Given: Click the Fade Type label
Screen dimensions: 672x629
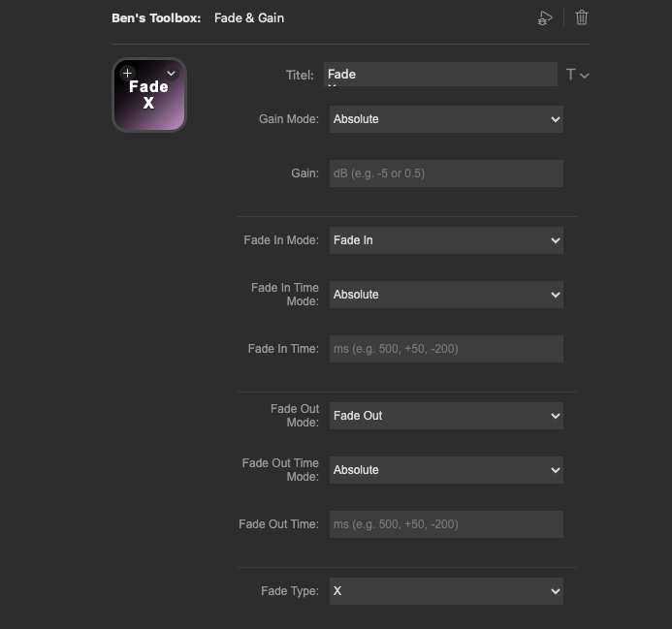Looking at the screenshot, I should (x=290, y=591).
